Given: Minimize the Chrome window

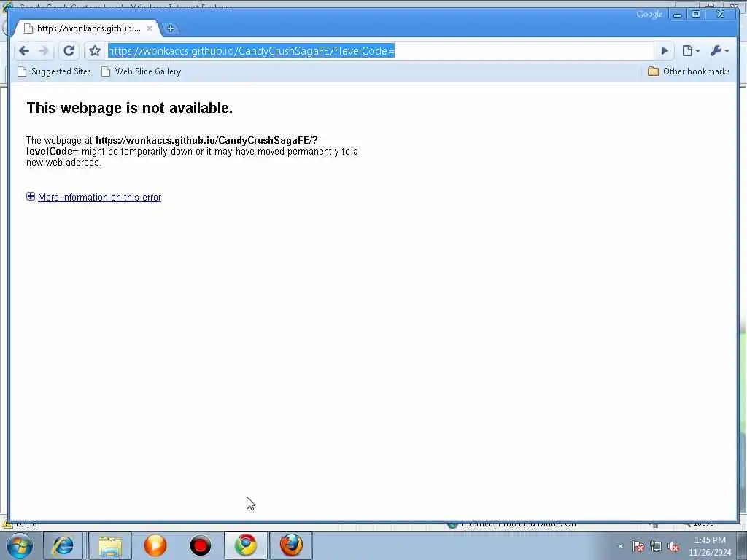Looking at the screenshot, I should click(678, 15).
